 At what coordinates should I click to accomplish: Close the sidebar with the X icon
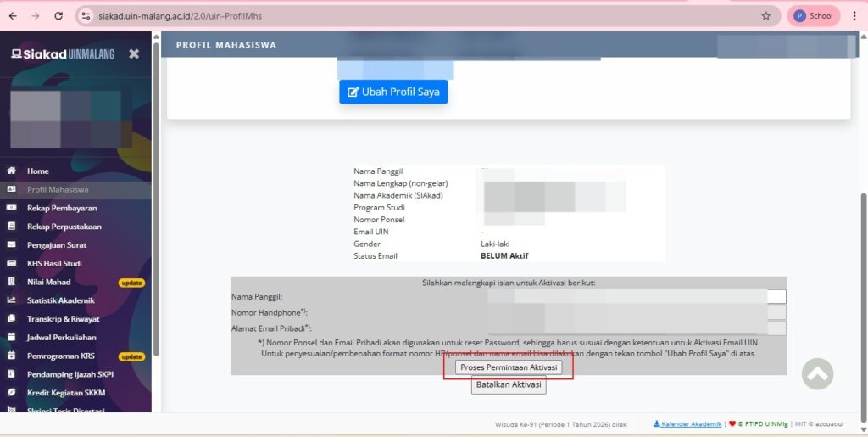[134, 53]
